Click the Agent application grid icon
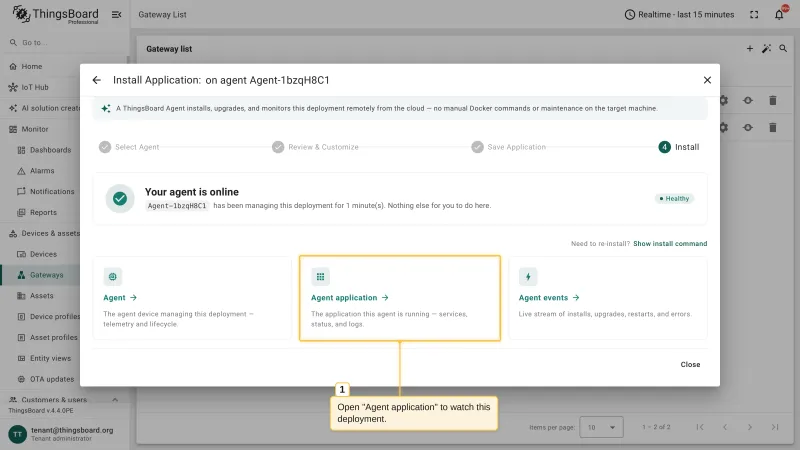The width and height of the screenshot is (800, 450). tap(320, 277)
